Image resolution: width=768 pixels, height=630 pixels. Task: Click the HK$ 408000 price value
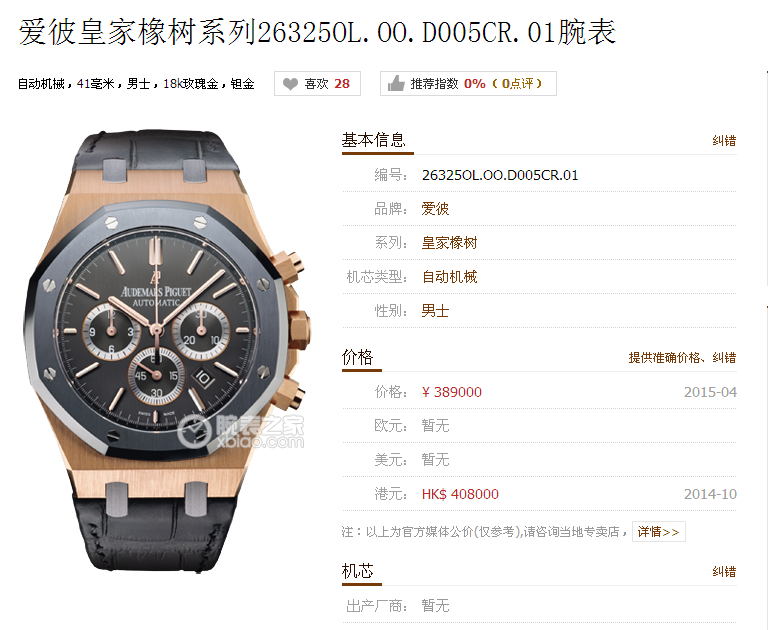coord(460,494)
